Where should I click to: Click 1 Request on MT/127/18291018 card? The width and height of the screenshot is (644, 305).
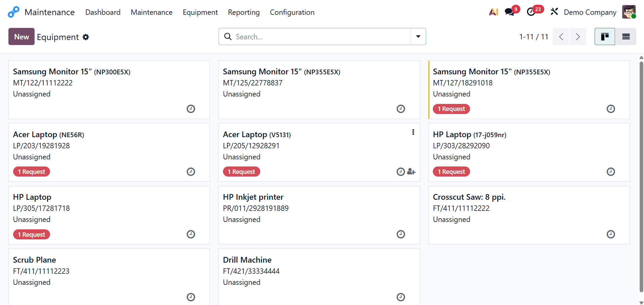pos(451,109)
